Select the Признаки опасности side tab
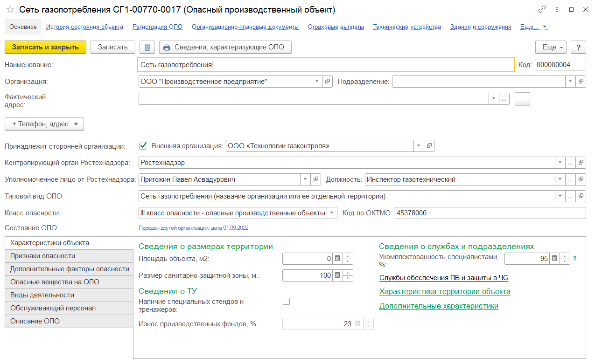 click(x=69, y=256)
